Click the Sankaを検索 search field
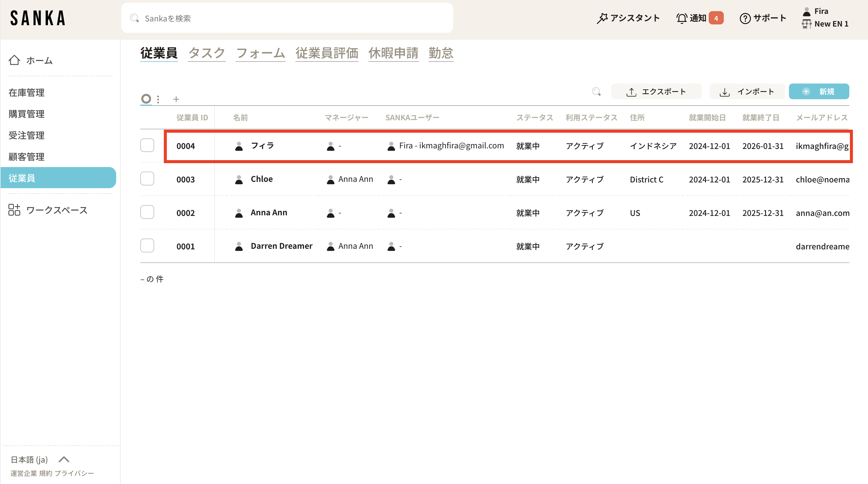Image resolution: width=868 pixels, height=484 pixels. click(x=287, y=18)
